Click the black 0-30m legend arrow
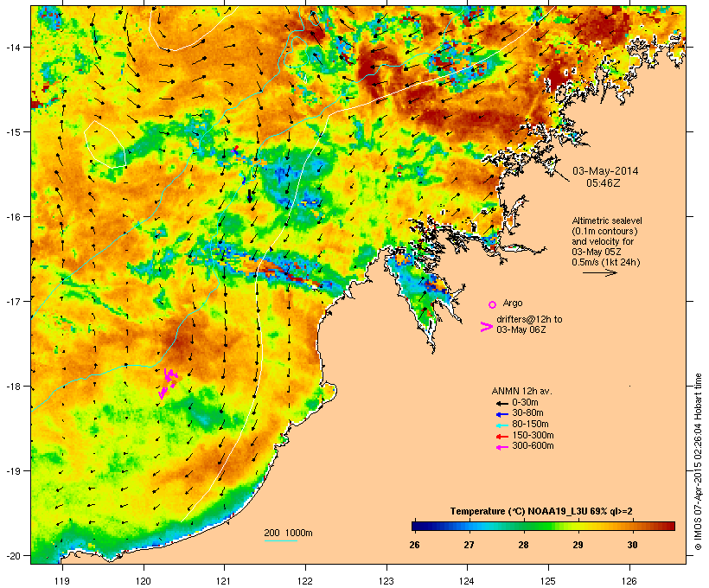709x588 pixels. coord(501,404)
